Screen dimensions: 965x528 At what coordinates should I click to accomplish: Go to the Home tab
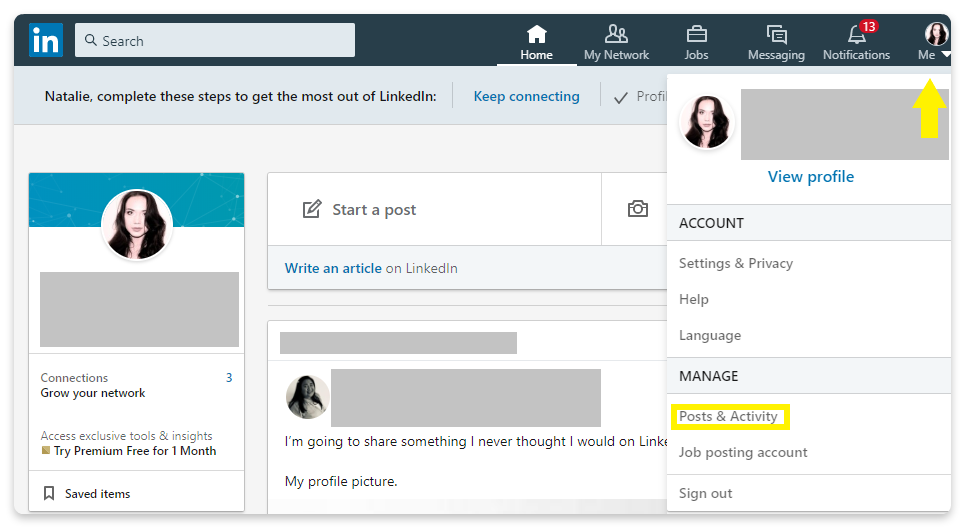[537, 42]
